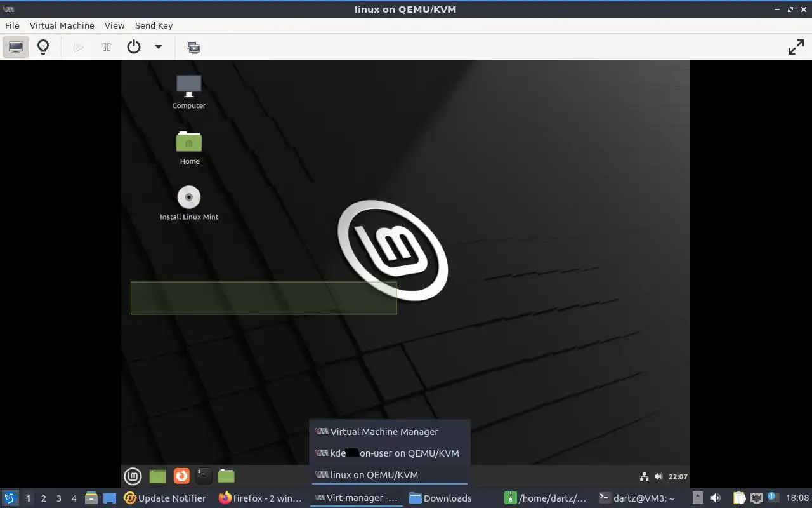Click the host clock showing 18:08
The height and width of the screenshot is (508, 812).
pos(798,498)
